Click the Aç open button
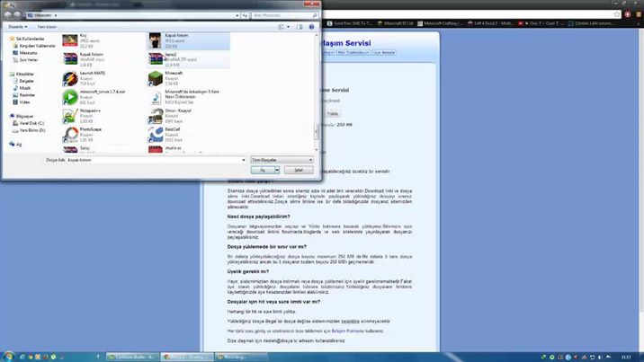Screen dimensions: 644x362 263,170
